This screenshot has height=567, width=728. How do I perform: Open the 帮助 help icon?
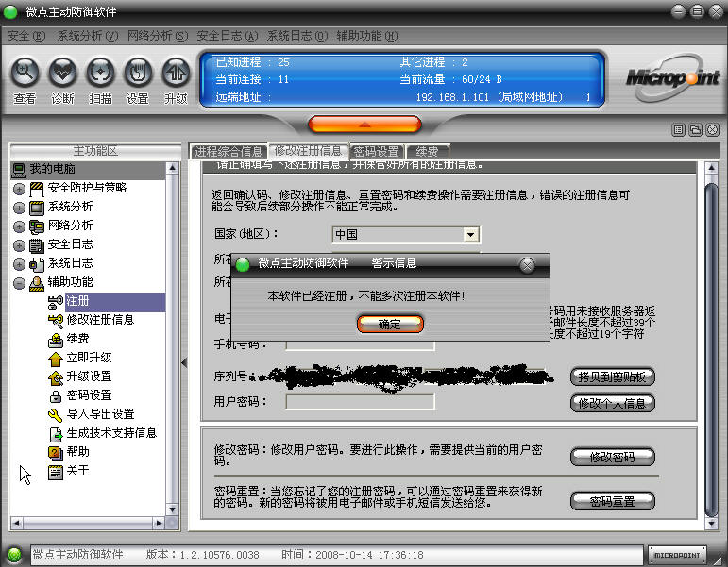[x=56, y=453]
